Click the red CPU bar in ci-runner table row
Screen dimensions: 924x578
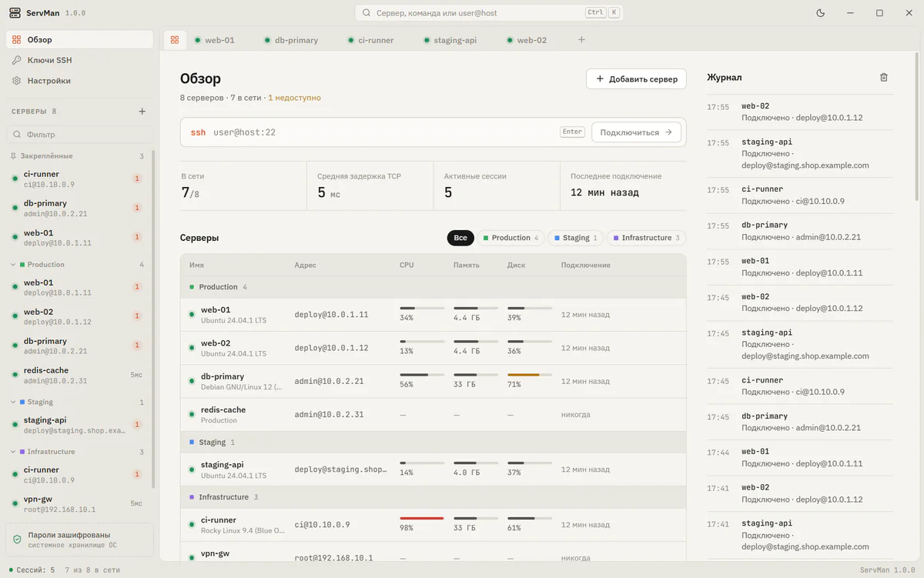(422, 519)
